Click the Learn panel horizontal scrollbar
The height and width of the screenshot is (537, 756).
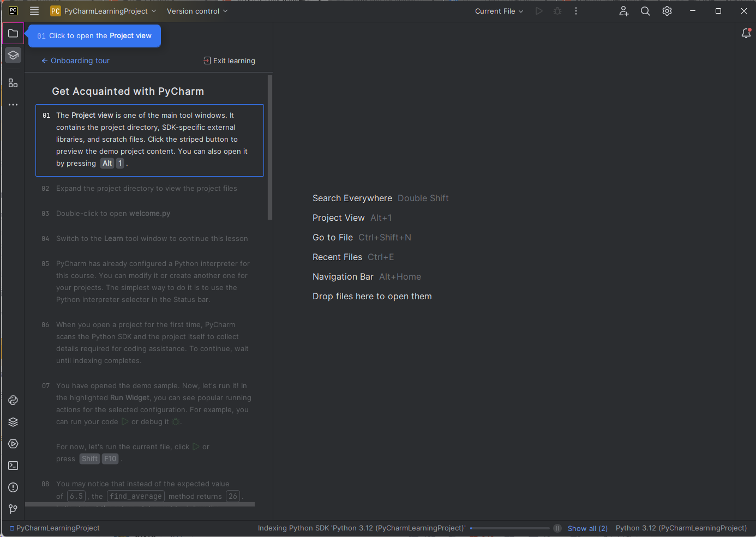coord(140,504)
